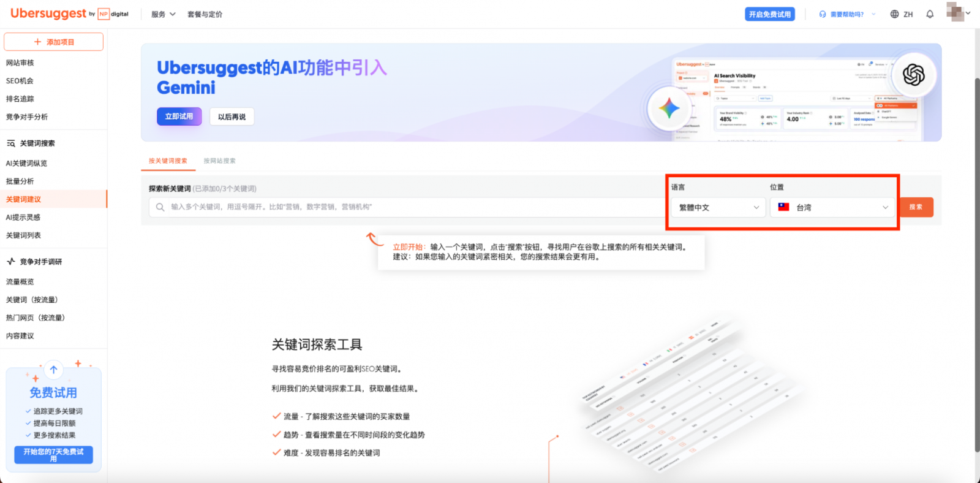Click the keyword search section icon
980x483 pixels.
(x=11, y=143)
